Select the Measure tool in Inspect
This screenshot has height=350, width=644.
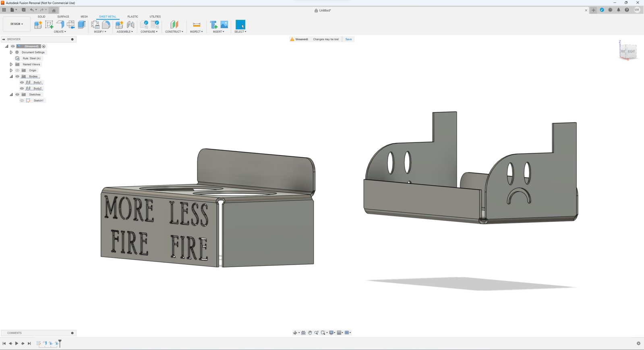197,25
